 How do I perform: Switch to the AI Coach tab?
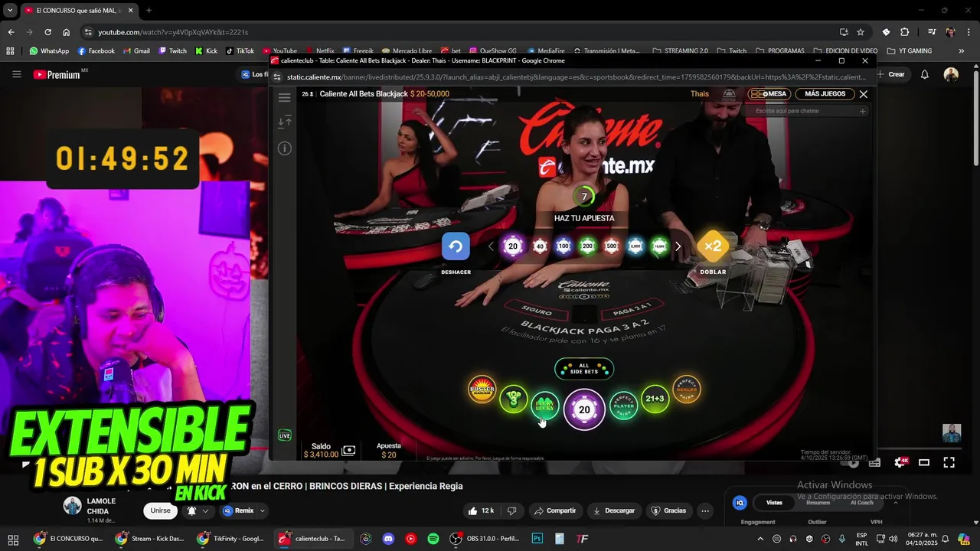[861, 503]
